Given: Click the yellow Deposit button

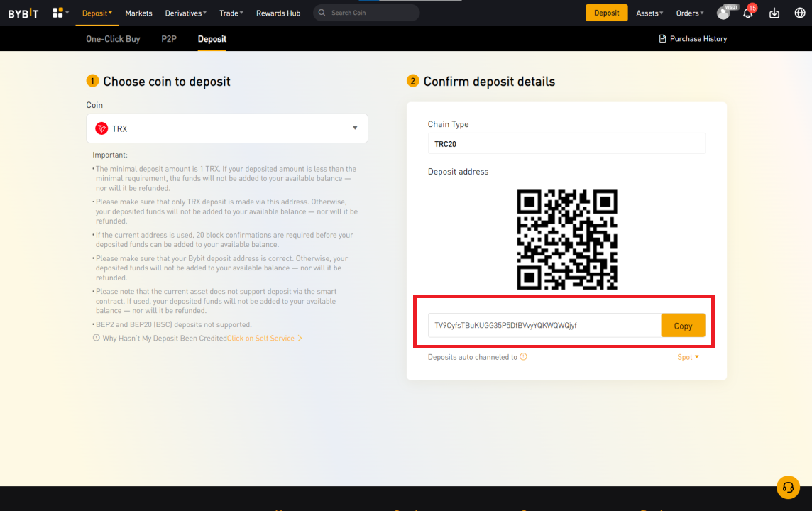Looking at the screenshot, I should (x=606, y=13).
